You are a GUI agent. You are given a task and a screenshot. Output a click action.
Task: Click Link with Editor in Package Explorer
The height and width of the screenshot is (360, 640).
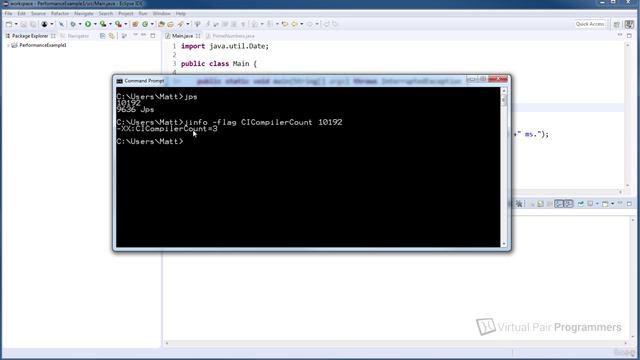111,36
